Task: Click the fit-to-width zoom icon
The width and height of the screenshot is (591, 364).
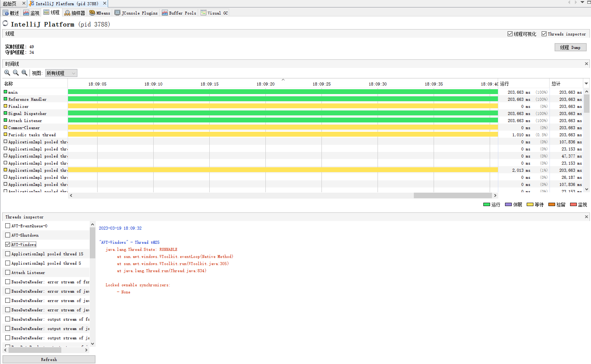Action: [x=24, y=73]
